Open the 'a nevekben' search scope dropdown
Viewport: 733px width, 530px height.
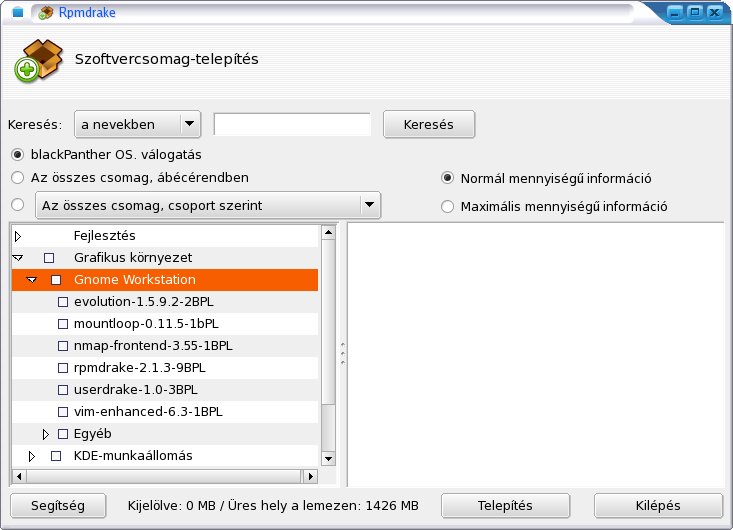137,124
